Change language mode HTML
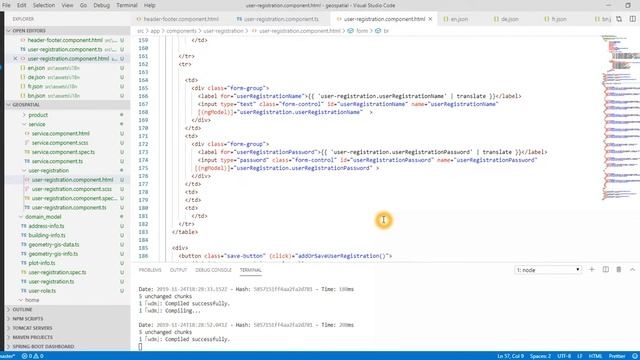 [595, 356]
